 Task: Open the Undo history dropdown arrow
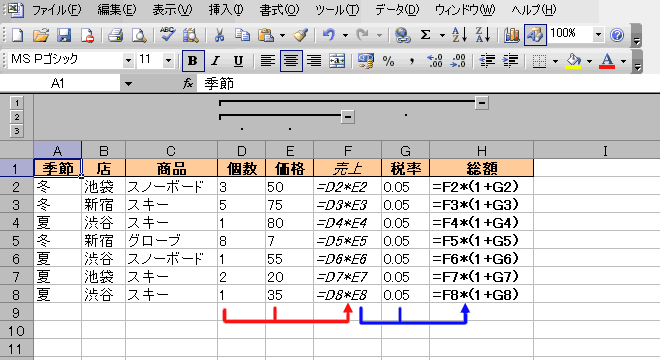point(346,35)
